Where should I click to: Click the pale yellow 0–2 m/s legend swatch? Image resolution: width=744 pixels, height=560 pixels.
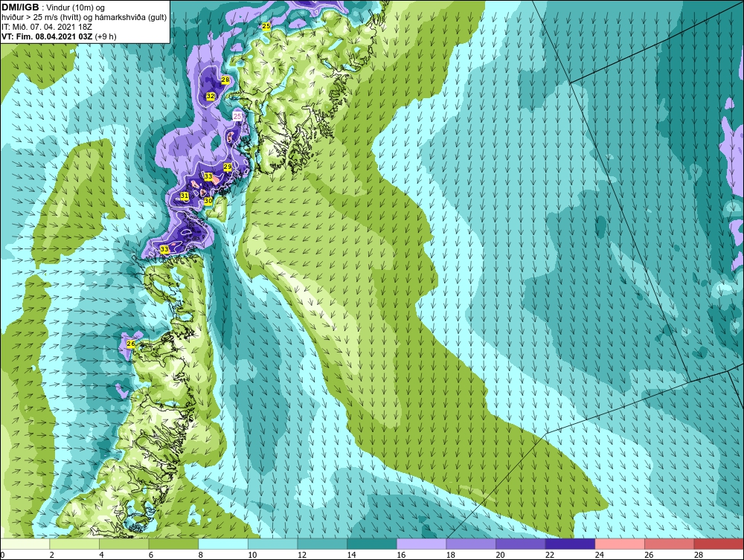tap(25, 544)
